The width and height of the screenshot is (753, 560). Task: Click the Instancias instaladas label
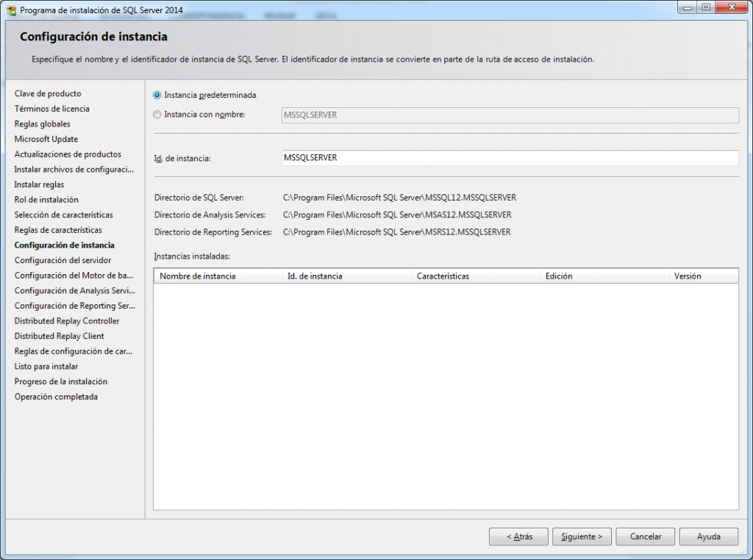coord(192,256)
